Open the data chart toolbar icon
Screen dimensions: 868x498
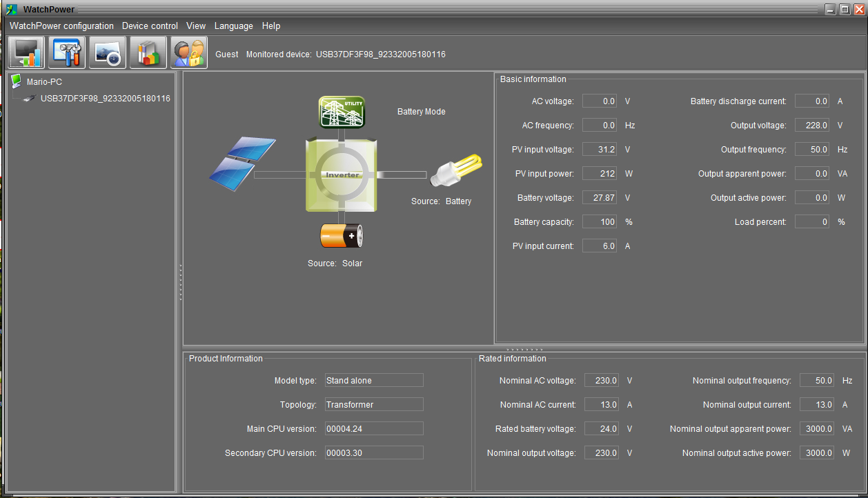coord(148,52)
